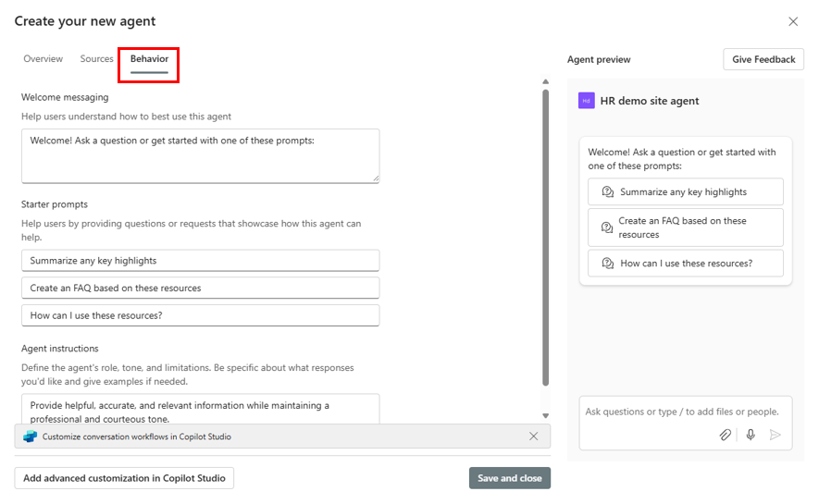Click the Starter prompts heading

pyautogui.click(x=55, y=204)
